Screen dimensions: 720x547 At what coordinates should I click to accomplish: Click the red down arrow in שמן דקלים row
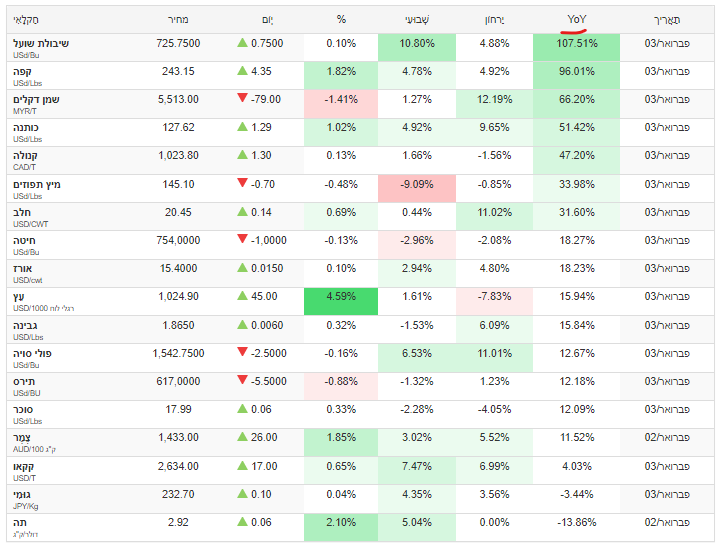tap(242, 98)
